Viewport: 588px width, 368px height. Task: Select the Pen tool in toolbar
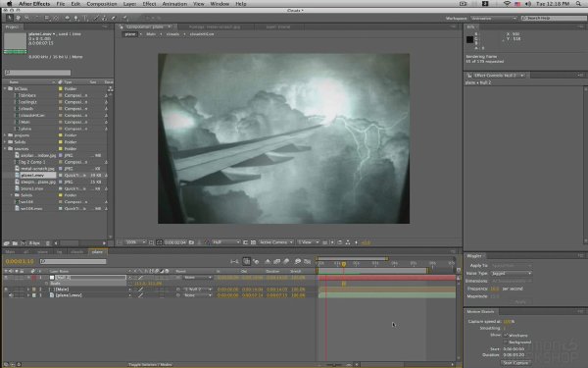tap(76, 18)
